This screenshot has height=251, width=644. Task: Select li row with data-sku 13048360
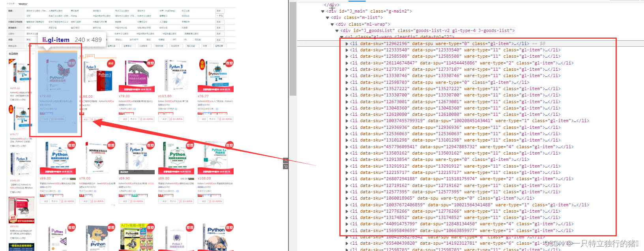coord(455,108)
